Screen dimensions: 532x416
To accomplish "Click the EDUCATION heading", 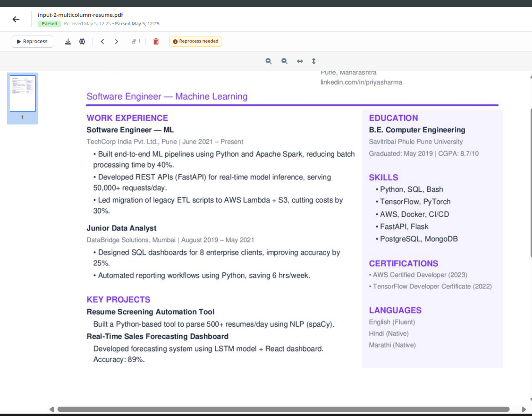I will tap(394, 118).
